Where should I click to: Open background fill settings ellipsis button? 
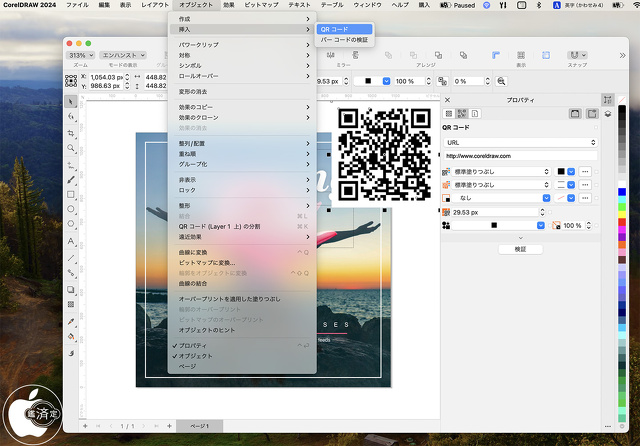pyautogui.click(x=585, y=185)
